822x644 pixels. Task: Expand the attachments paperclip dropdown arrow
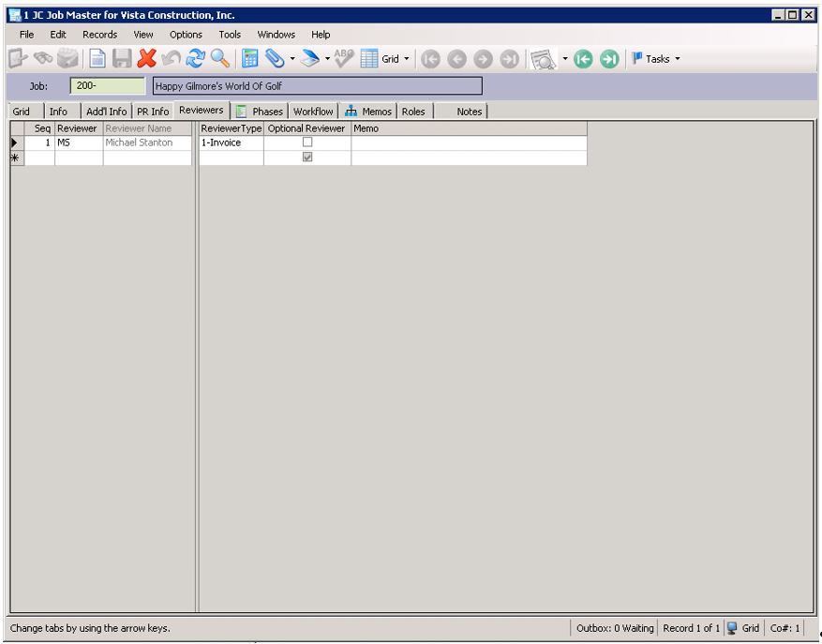(x=292, y=59)
